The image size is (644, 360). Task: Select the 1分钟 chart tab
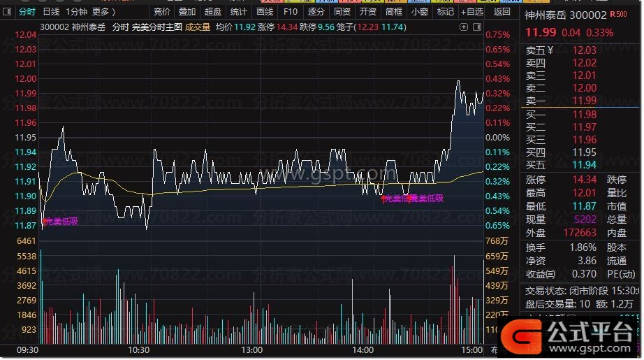pyautogui.click(x=76, y=12)
